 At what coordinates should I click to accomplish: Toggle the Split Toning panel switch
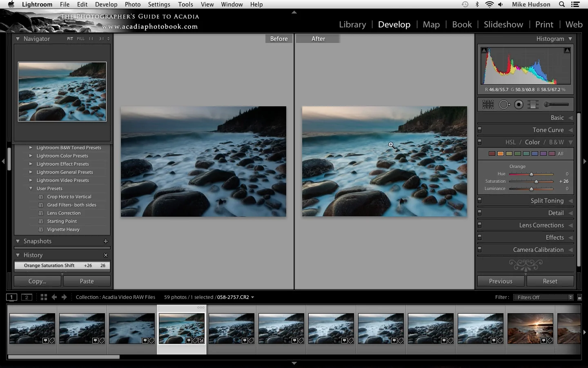[x=480, y=201]
